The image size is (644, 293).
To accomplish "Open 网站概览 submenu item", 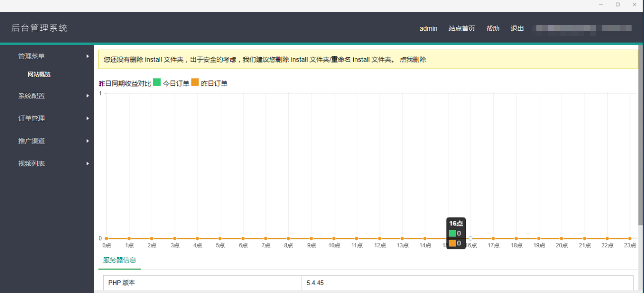I will pyautogui.click(x=39, y=74).
